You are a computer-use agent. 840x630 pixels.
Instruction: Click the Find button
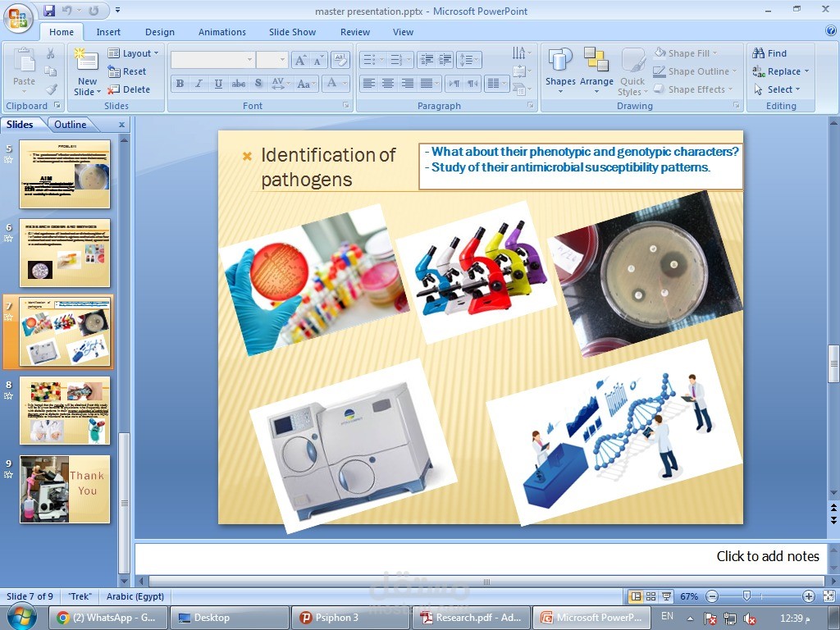point(769,53)
